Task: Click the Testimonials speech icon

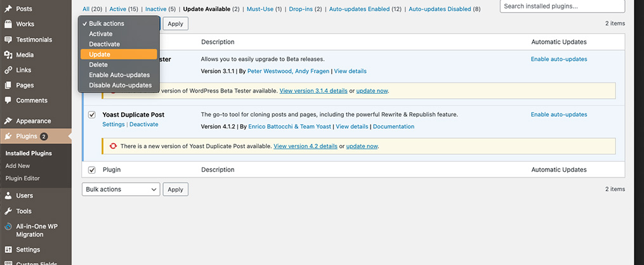Action: pyautogui.click(x=8, y=40)
